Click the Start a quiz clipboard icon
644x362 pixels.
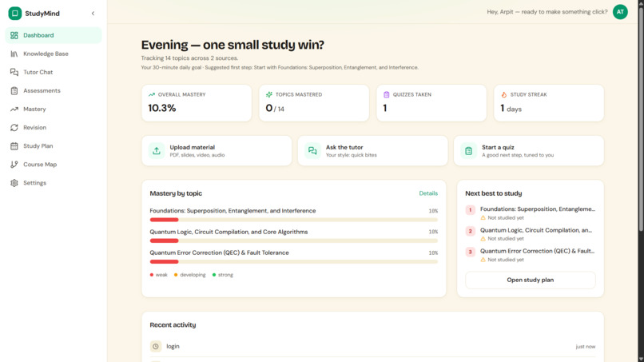click(469, 151)
